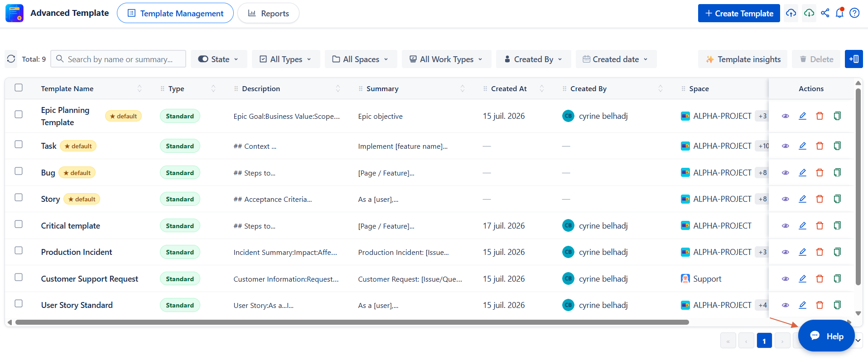Expand the All Types dropdown
The image size is (868, 361).
pos(286,59)
